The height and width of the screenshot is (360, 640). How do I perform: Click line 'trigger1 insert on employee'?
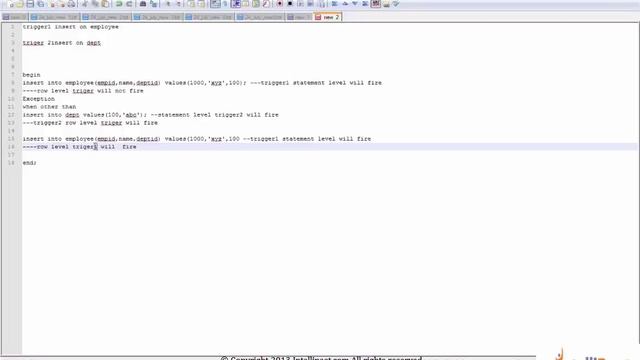coord(71,27)
